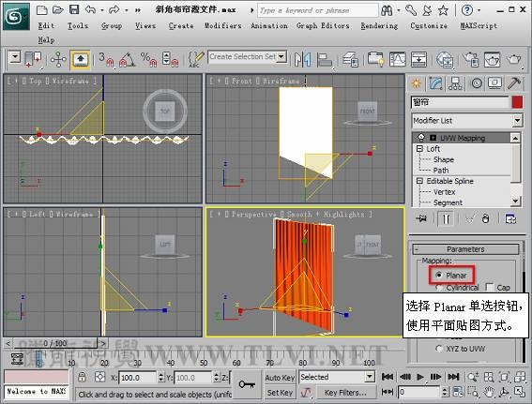This screenshot has height=404, width=532.
Task: Open the Edit menu
Action: coord(46,25)
